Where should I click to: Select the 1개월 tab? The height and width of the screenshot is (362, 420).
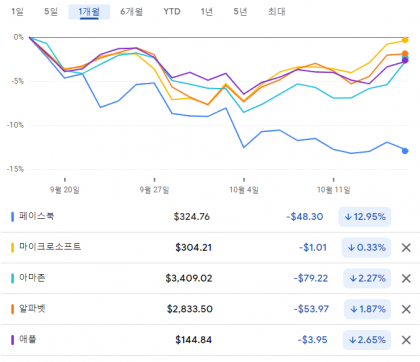[89, 12]
